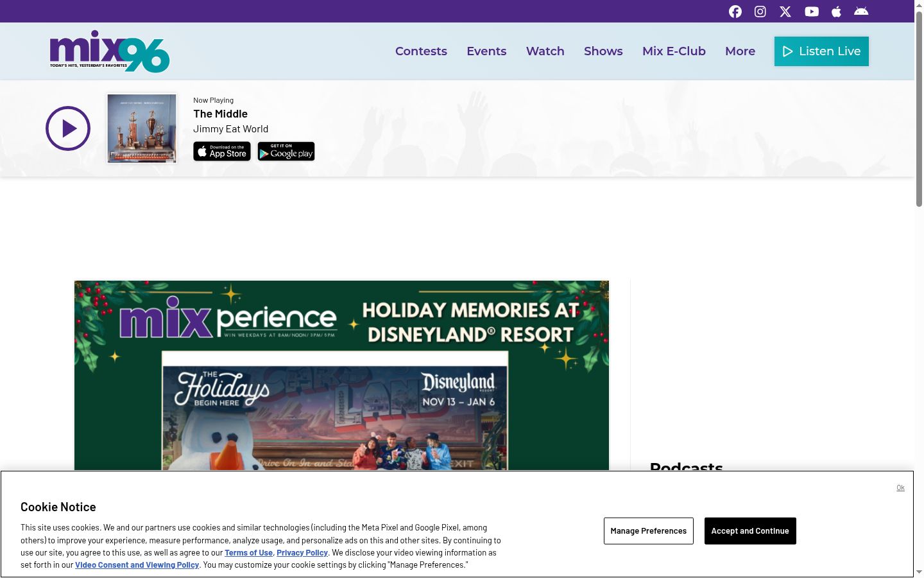Open the Terms of Use link
Screen dimensions: 924x578
(248, 553)
